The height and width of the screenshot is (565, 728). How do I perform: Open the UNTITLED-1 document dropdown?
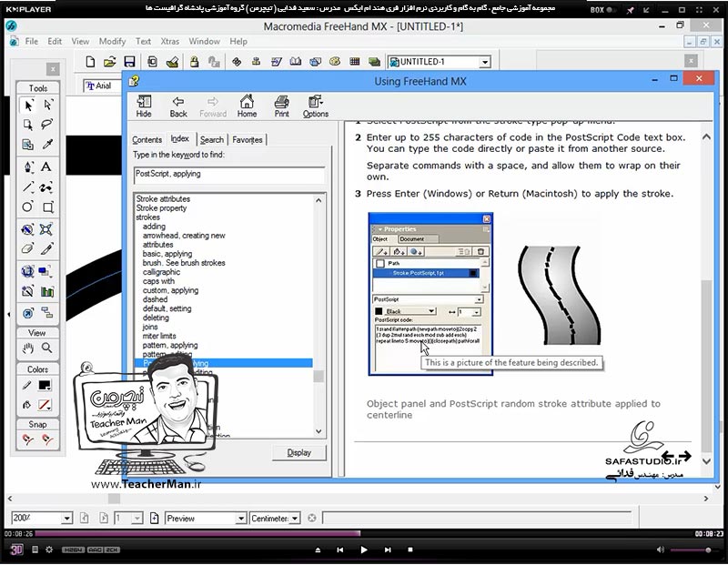pos(485,62)
